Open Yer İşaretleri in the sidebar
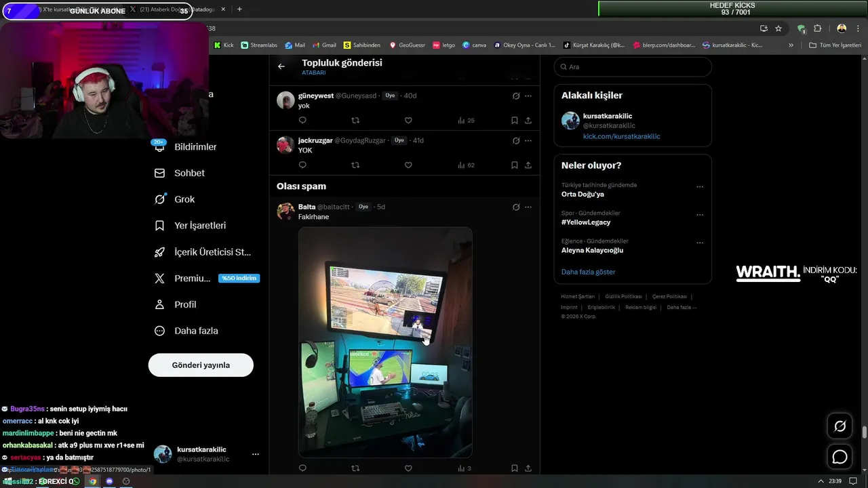This screenshot has width=868, height=488. pyautogui.click(x=191, y=226)
